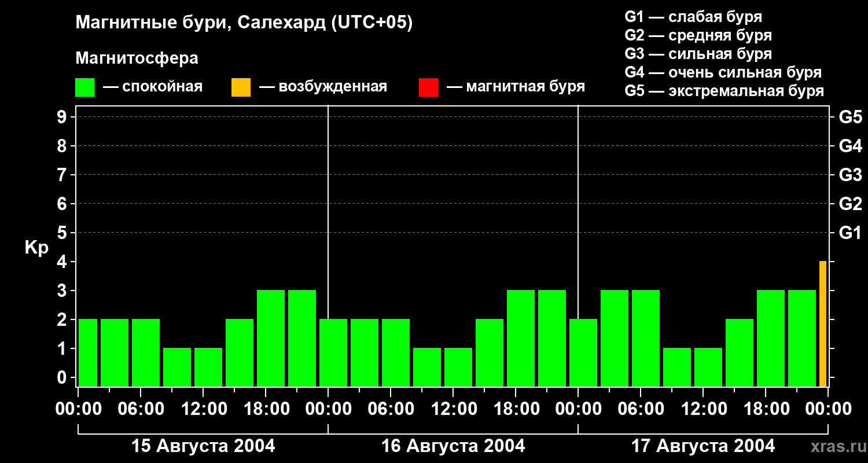This screenshot has height=463, width=868.
Task: Click the right-axis G1 tick label
Action: (850, 233)
